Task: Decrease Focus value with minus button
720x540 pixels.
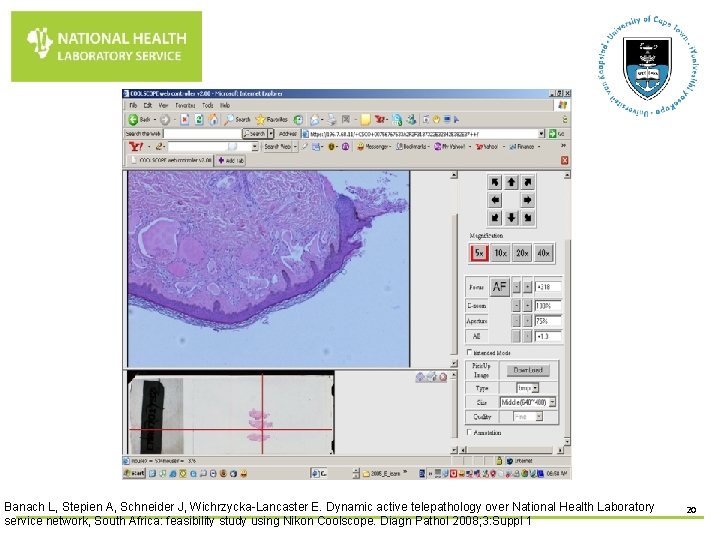Action: [x=517, y=287]
